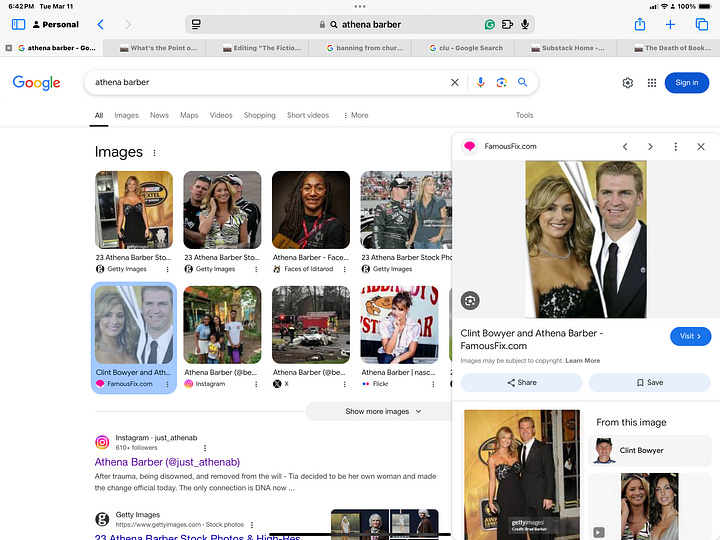Screen dimensions: 720x540
Task: Tap the microphone icon in Safari address bar
Action: [525, 24]
